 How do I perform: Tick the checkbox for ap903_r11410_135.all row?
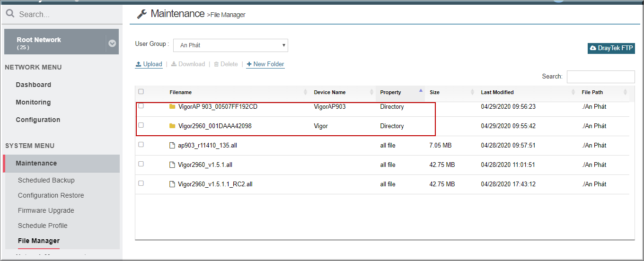coord(141,144)
